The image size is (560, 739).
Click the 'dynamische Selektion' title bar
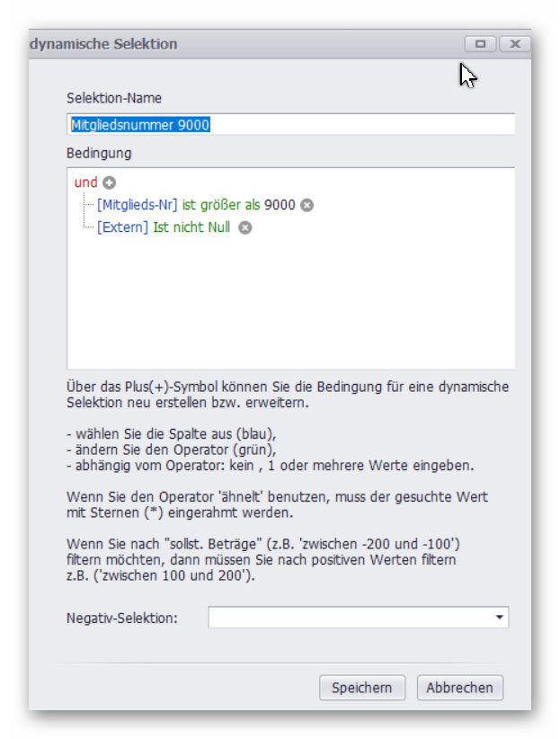(x=225, y=44)
